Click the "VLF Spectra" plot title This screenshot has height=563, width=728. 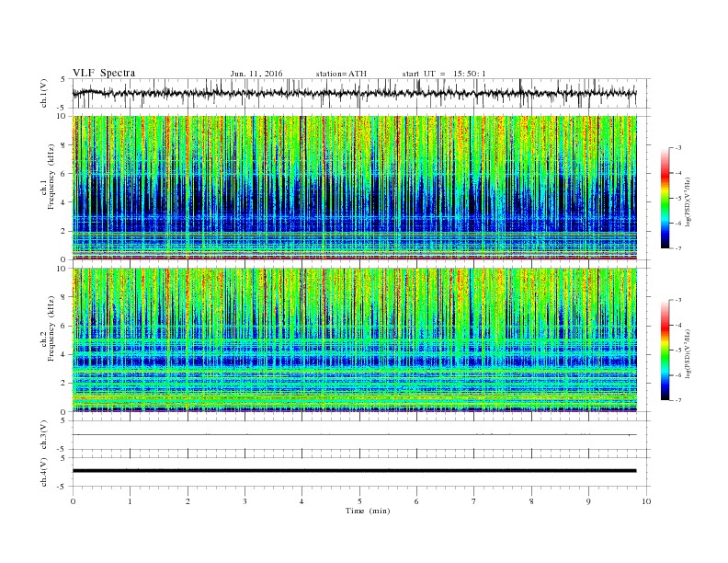click(x=104, y=73)
